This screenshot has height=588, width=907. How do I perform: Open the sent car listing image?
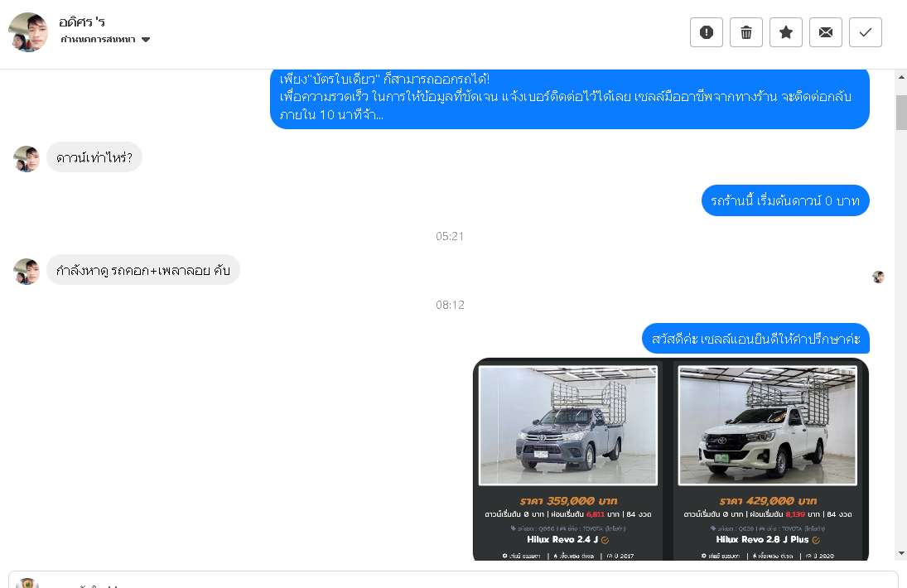point(671,460)
